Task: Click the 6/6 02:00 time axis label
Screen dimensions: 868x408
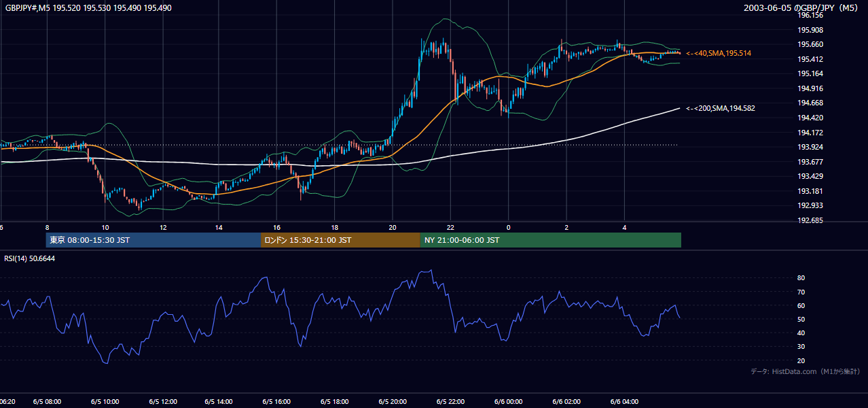Action: coord(566,402)
